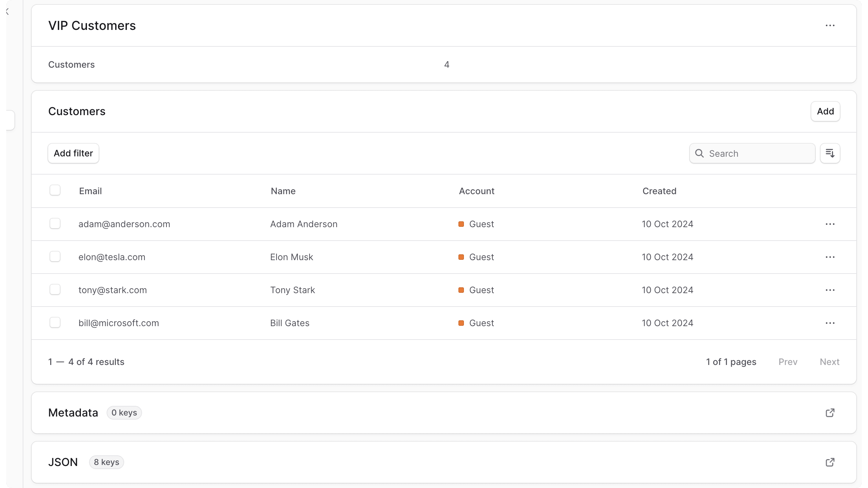Open row actions for Adam Anderson
The width and height of the screenshot is (868, 488).
point(830,224)
